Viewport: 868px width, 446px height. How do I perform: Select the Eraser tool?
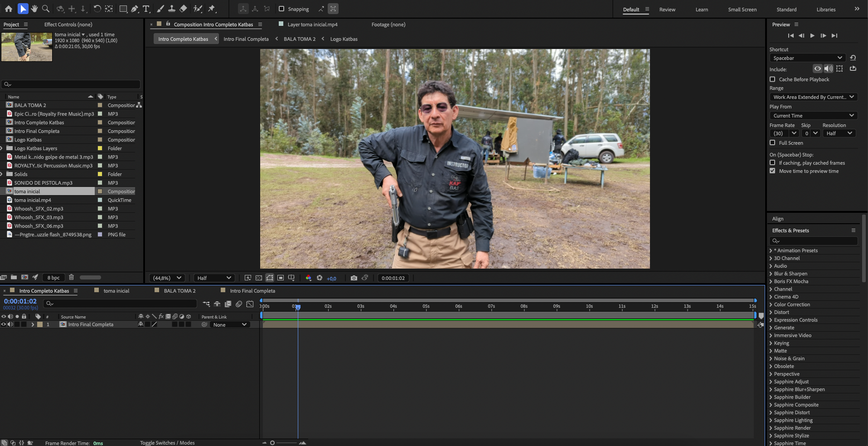pyautogui.click(x=183, y=9)
